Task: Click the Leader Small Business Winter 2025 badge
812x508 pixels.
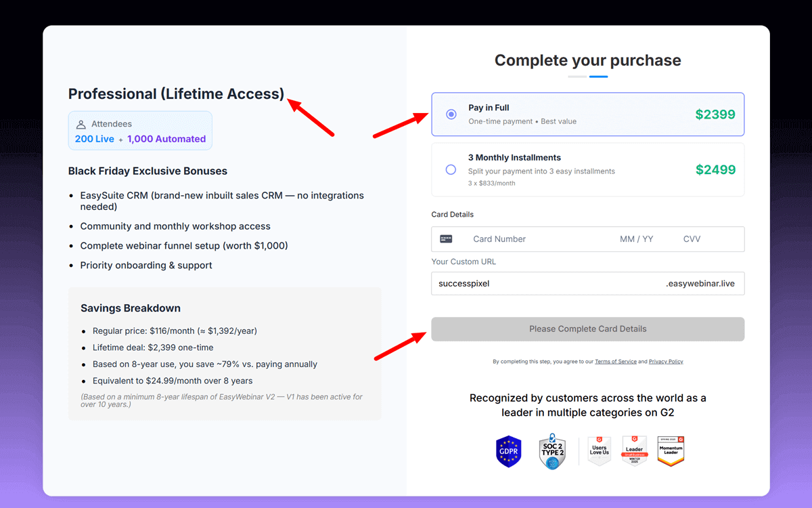Action: [x=634, y=450]
